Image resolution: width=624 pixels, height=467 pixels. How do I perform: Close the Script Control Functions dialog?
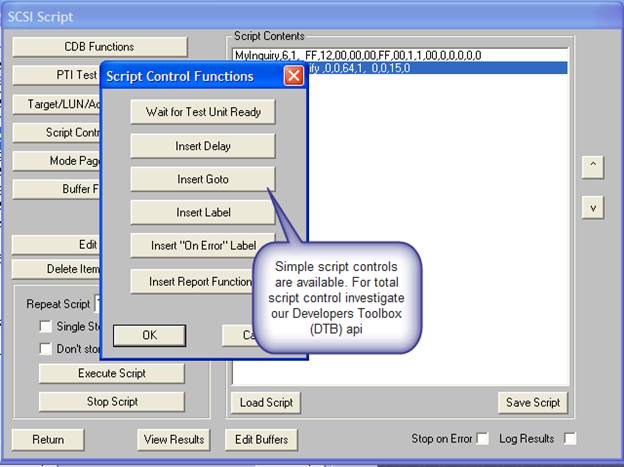coord(293,76)
